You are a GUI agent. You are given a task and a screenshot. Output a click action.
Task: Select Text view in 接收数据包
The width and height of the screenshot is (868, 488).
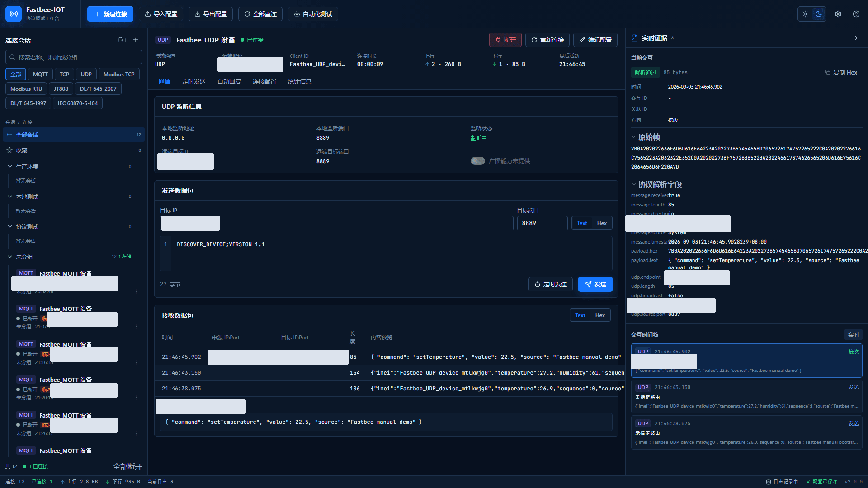click(580, 315)
